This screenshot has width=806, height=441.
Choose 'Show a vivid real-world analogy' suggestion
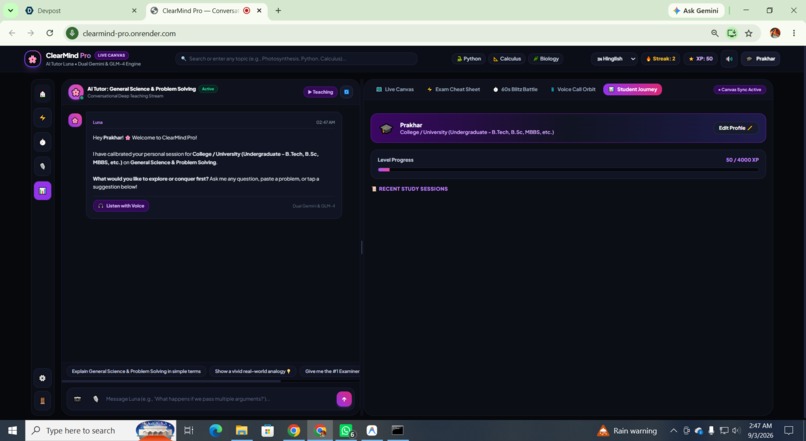[252, 371]
